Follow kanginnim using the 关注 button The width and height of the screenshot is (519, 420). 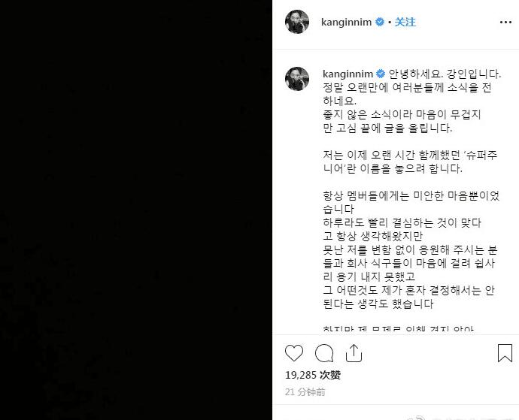tap(405, 22)
